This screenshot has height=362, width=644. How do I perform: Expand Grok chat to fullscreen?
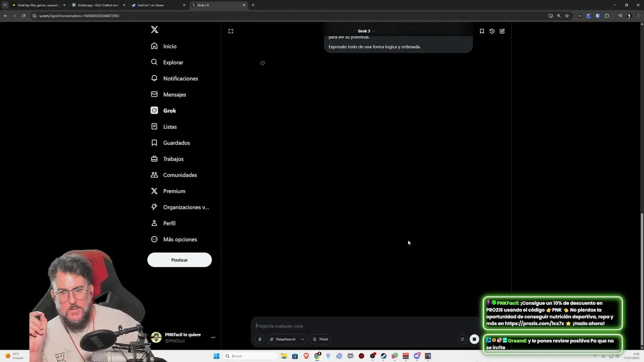[231, 31]
